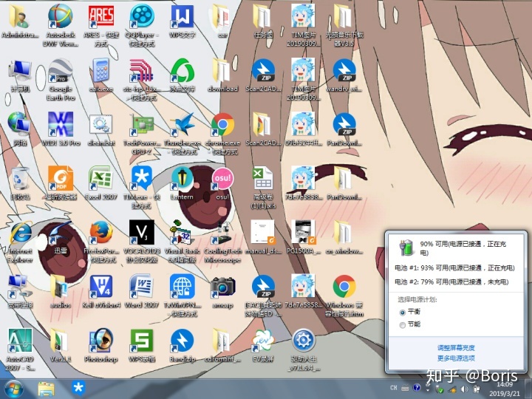Open VOCALOID3 desktop shortcut
This screenshot has width=532, height=399.
141,233
